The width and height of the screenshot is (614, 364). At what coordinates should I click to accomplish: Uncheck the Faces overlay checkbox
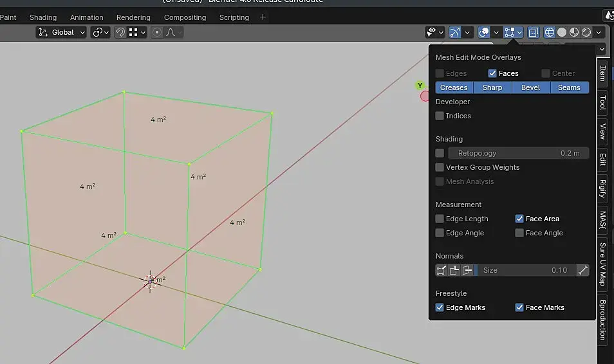(492, 73)
